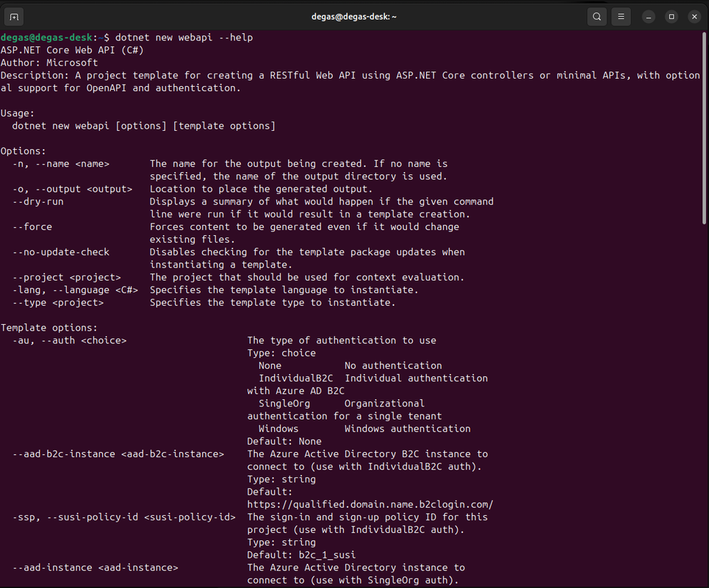Click the '-ssp, --susi-policy-id' option
Screen dimensions: 709x588
click(x=124, y=517)
